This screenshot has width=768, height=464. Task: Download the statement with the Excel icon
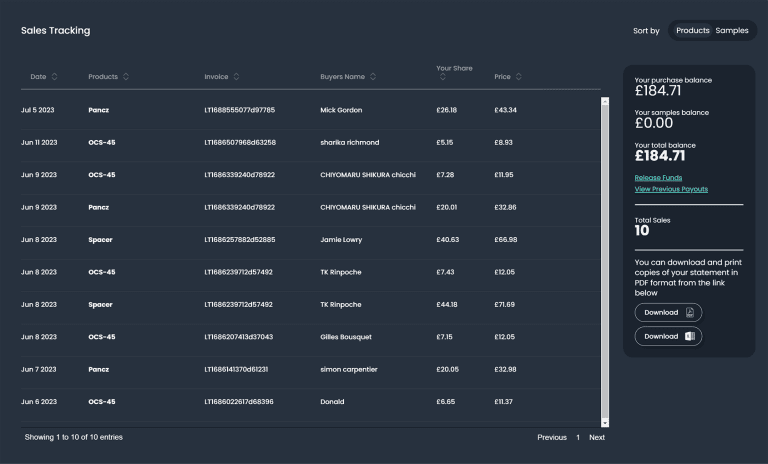[668, 337]
